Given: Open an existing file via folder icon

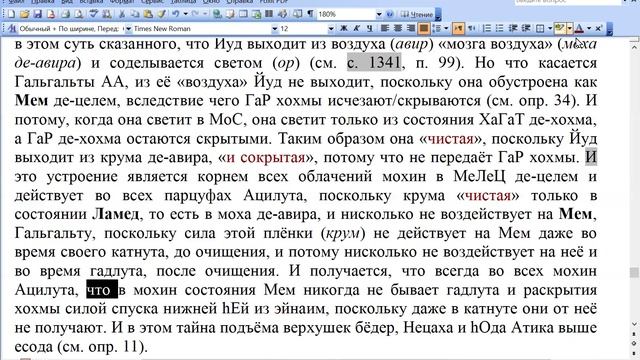Looking at the screenshot, I should click(24, 14).
